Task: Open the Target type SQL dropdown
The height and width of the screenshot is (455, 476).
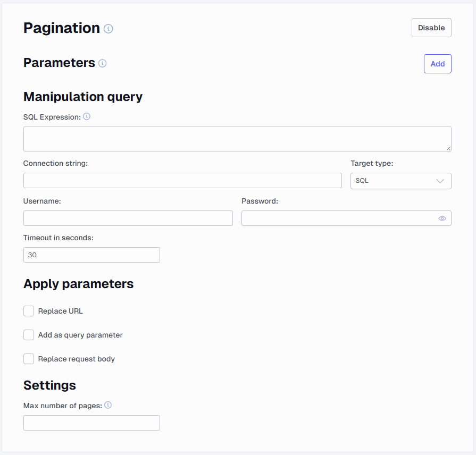Action: tap(400, 181)
